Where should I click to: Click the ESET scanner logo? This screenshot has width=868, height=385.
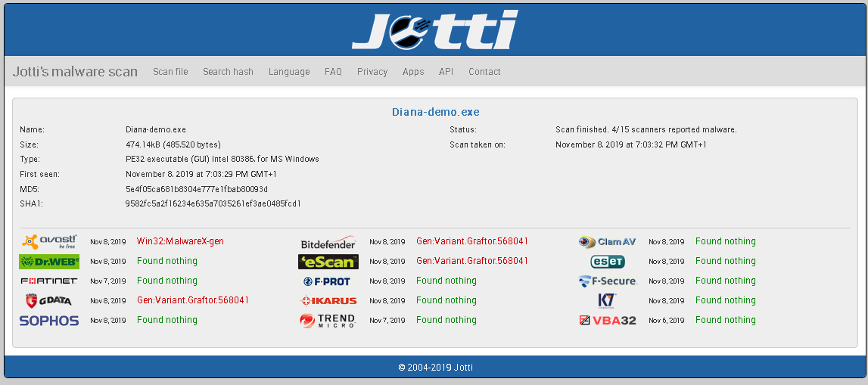[607, 261]
